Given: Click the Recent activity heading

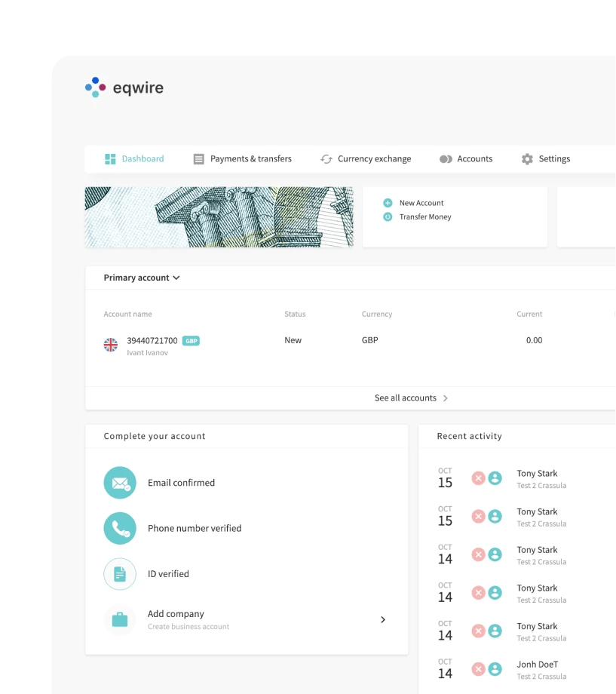Looking at the screenshot, I should click(470, 436).
